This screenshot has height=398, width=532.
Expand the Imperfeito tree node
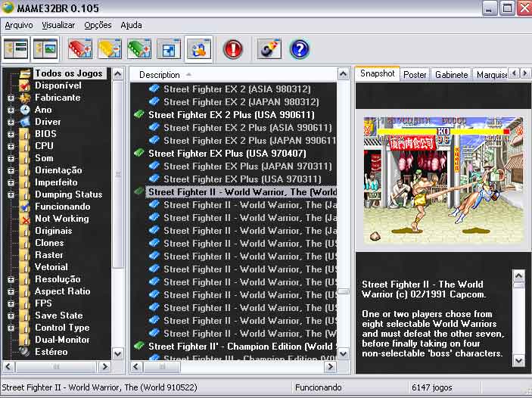pos(11,182)
